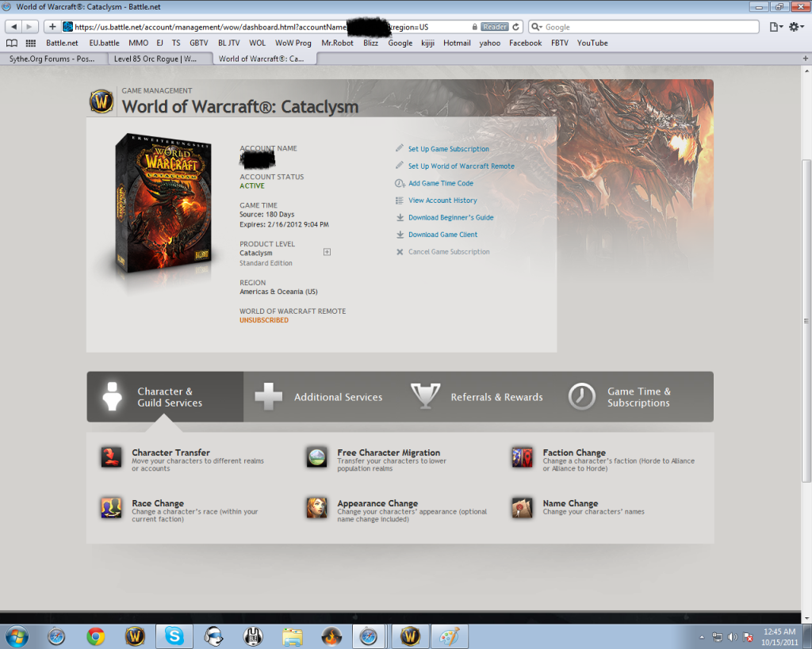The height and width of the screenshot is (649, 812).
Task: Click the volume speaker tray icon
Action: point(732,637)
